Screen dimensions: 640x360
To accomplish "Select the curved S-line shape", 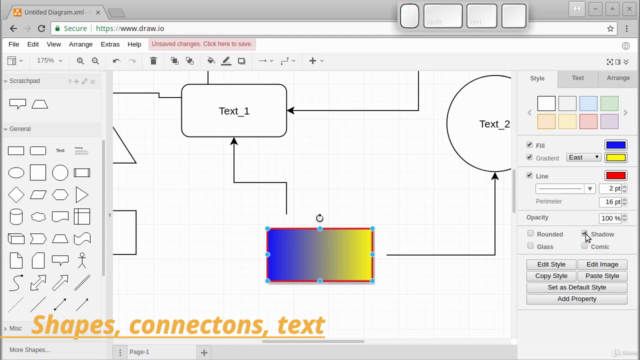I will 16,282.
